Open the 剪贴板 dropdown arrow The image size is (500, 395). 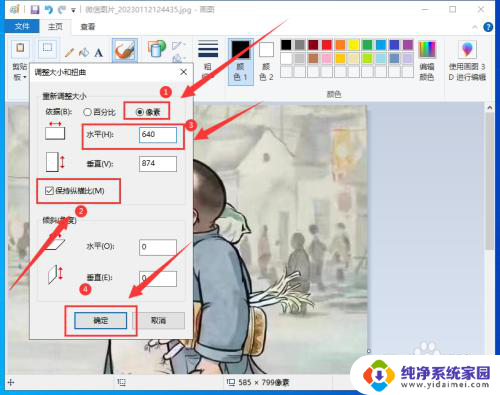(x=25, y=77)
